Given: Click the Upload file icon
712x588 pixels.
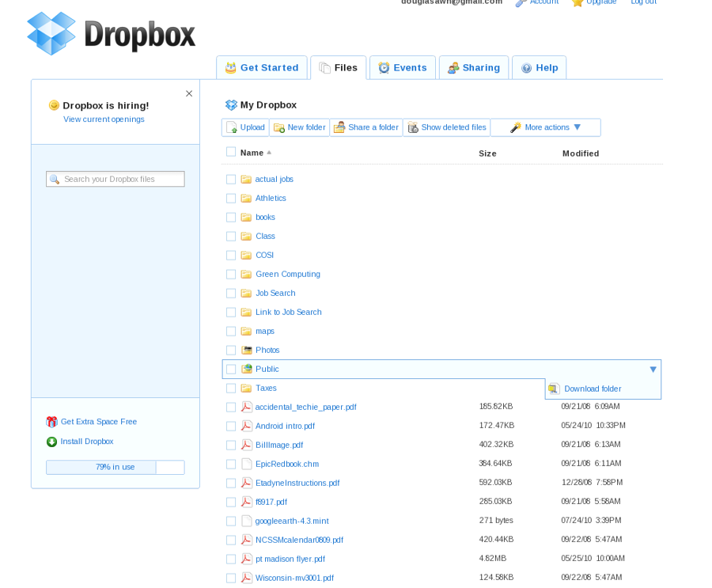Looking at the screenshot, I should (232, 127).
